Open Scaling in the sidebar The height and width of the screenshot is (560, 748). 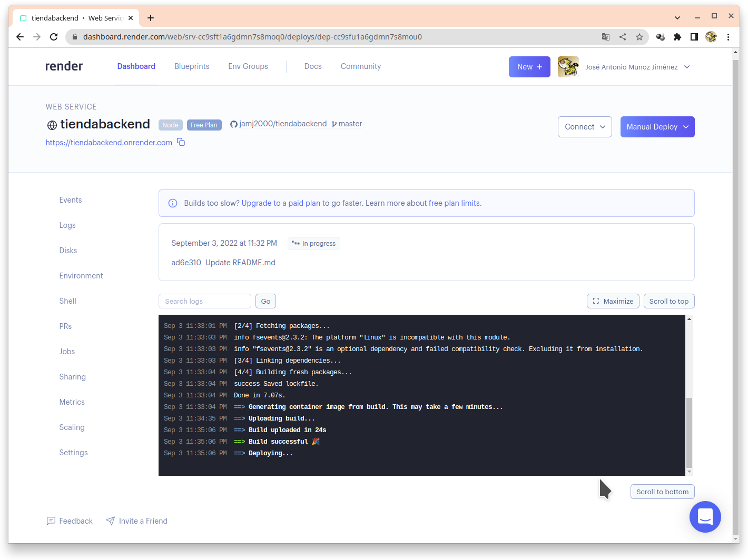tap(72, 427)
